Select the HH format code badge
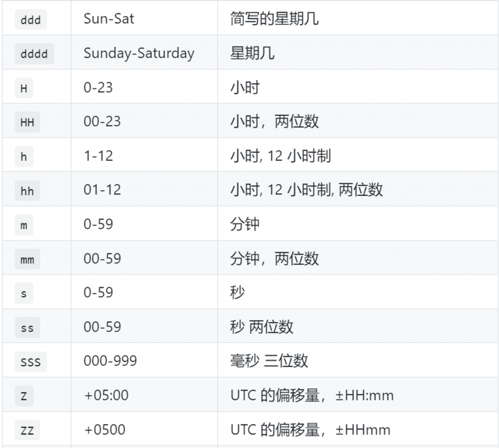The height and width of the screenshot is (448, 499). pos(27,122)
